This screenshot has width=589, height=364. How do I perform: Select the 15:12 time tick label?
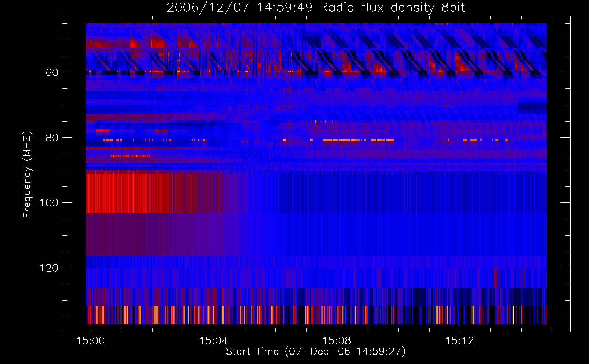click(460, 341)
